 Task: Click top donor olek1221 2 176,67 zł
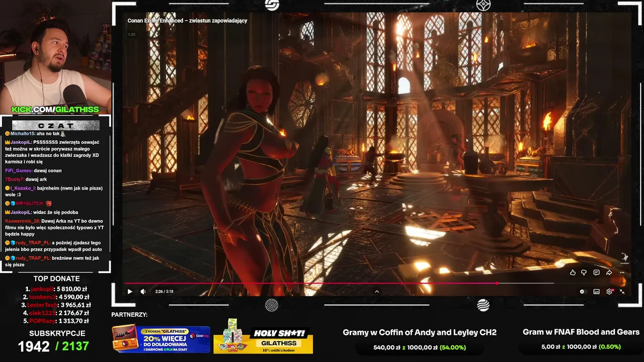[56, 313]
